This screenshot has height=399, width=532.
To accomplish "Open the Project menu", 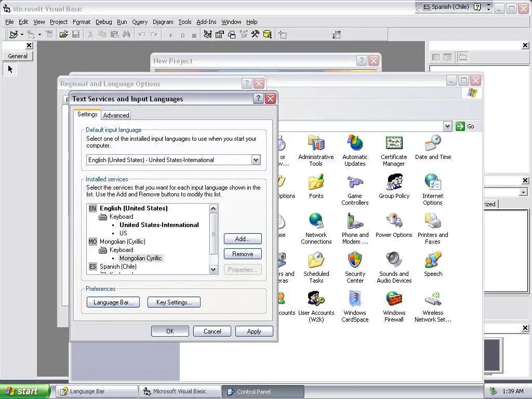I will (x=59, y=22).
